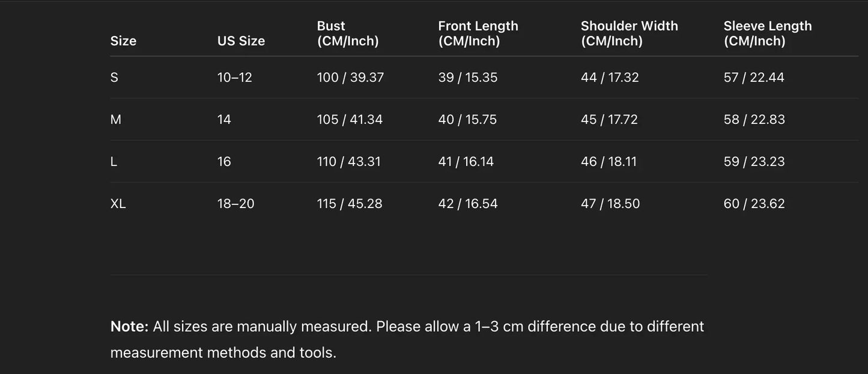
Task: Click the Size column header
Action: (123, 41)
